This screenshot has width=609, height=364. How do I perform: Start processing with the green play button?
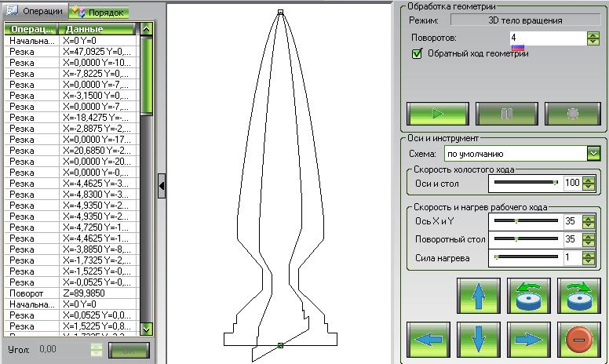[438, 114]
